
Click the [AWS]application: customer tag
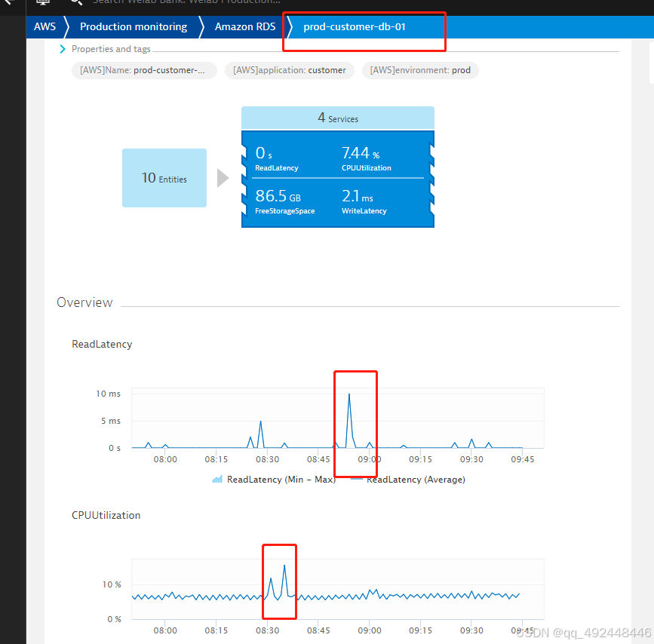290,70
